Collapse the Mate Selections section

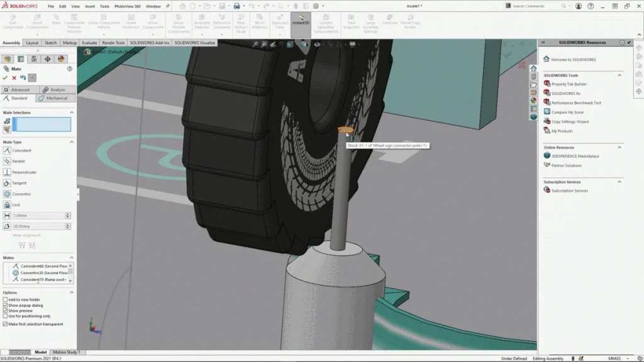point(71,112)
